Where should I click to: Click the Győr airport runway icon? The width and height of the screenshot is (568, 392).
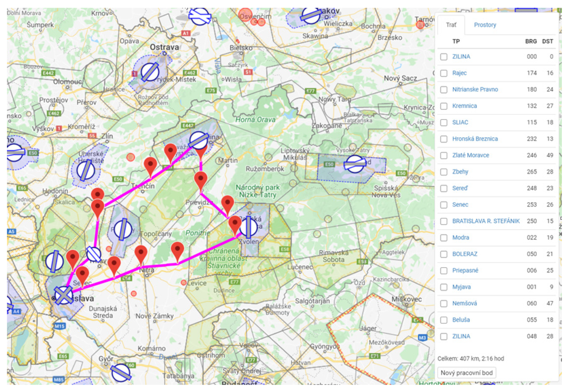(x=120, y=372)
